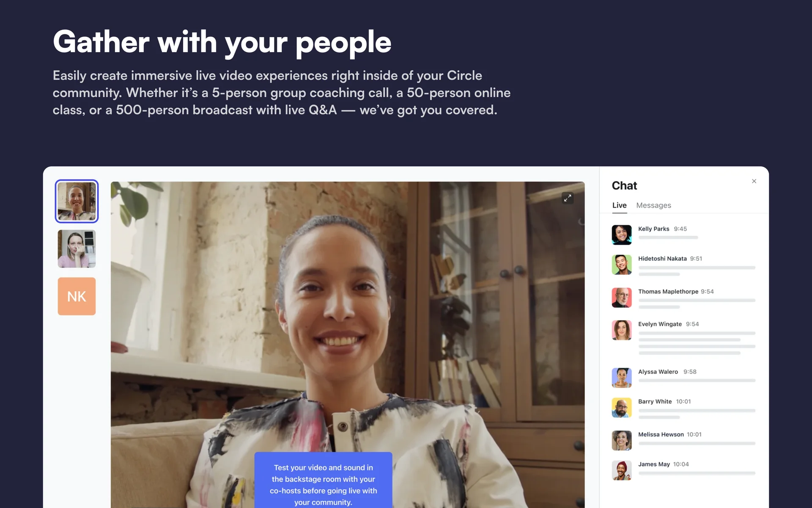Open Thomas Maplethorpe's avatar

622,298
